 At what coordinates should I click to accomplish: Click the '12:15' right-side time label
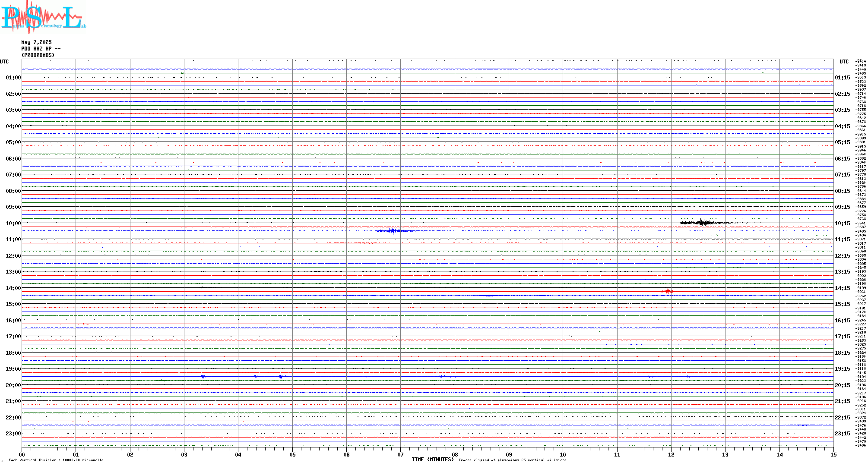(843, 256)
